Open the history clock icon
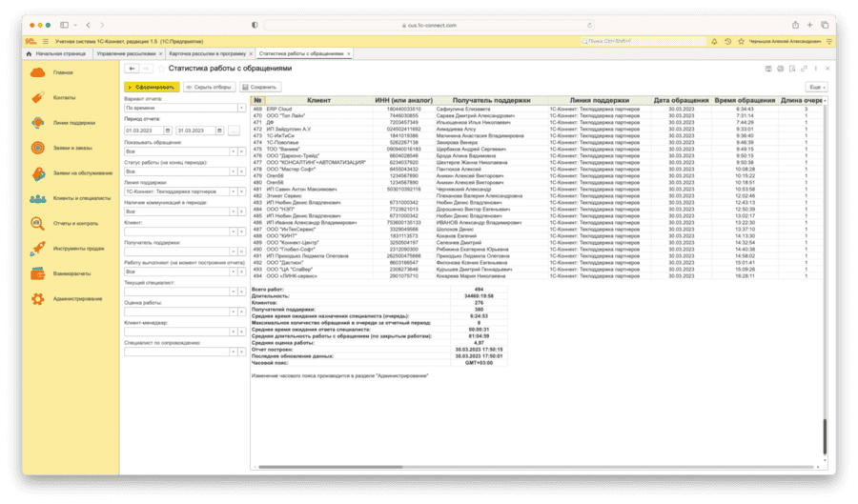Screen dimensions: 858x504 click(x=727, y=42)
